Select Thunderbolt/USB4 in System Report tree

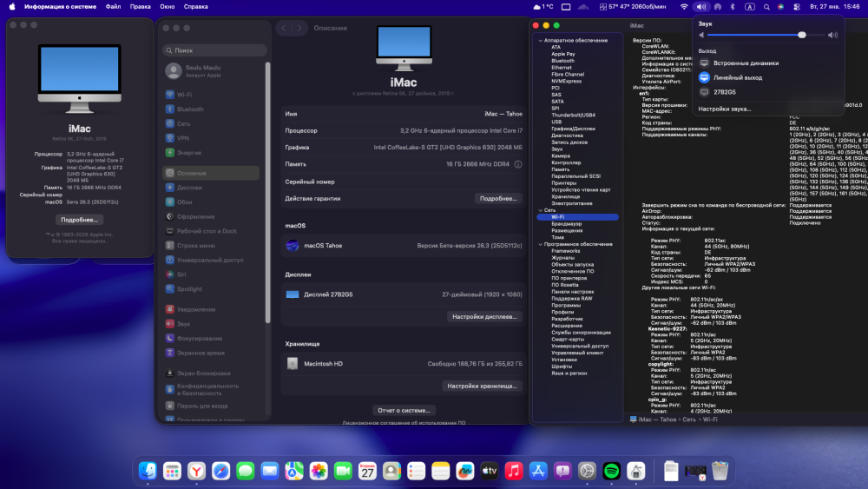point(573,116)
